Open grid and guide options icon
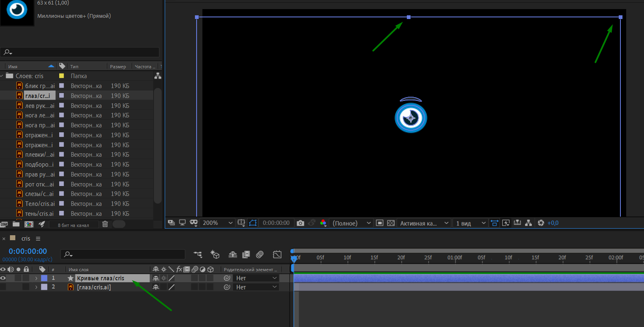644x327 pixels. point(242,222)
